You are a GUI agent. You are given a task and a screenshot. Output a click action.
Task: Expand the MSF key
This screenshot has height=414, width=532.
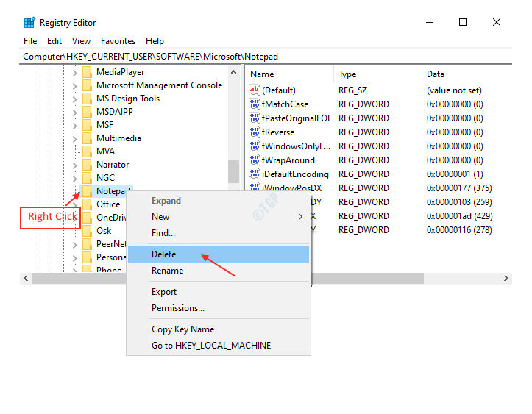click(74, 126)
